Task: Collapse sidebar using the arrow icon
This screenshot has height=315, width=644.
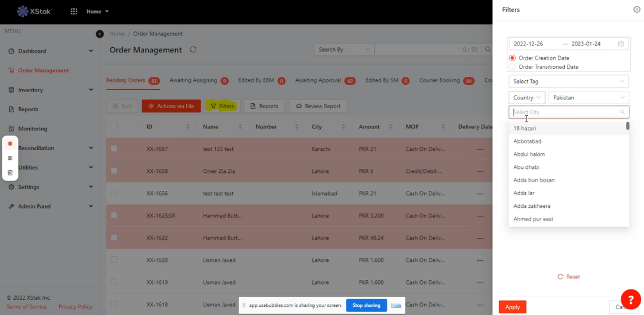Action: pos(99,34)
